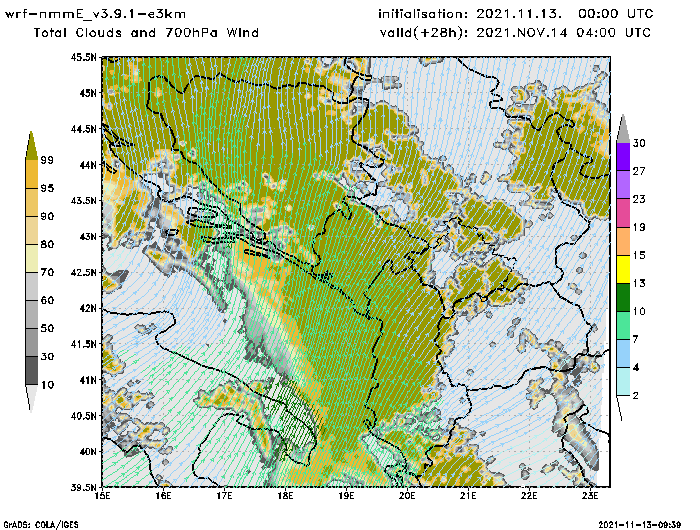The height and width of the screenshot is (530, 700).
Task: Click the 40.5N latitude axis label
Action: pyautogui.click(x=83, y=416)
